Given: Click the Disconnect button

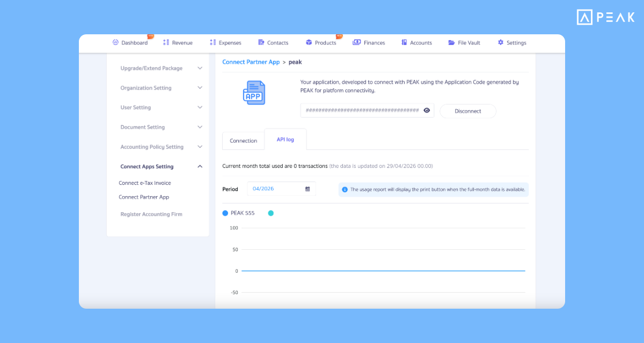Looking at the screenshot, I should [x=467, y=111].
